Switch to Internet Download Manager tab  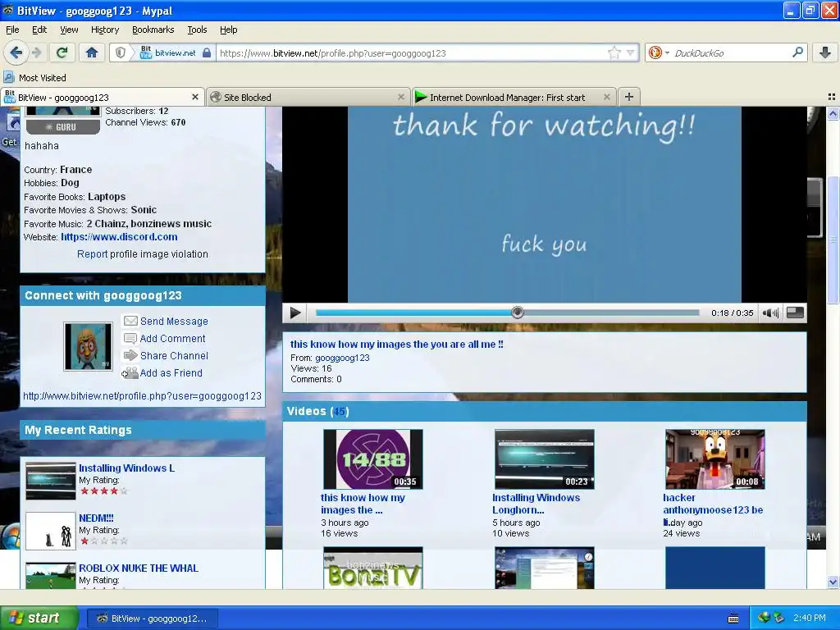pos(514,97)
